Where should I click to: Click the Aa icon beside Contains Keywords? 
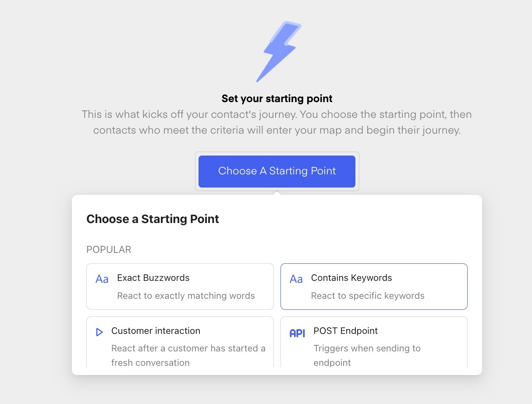(296, 279)
